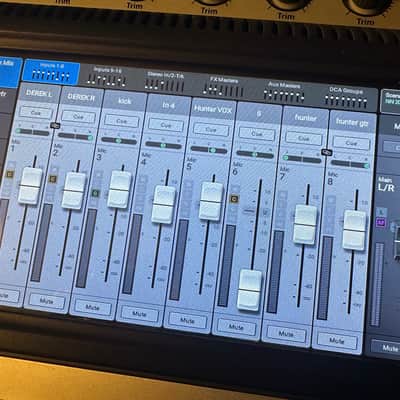Toggle Cue on the DEREK L channel

pyautogui.click(x=36, y=112)
